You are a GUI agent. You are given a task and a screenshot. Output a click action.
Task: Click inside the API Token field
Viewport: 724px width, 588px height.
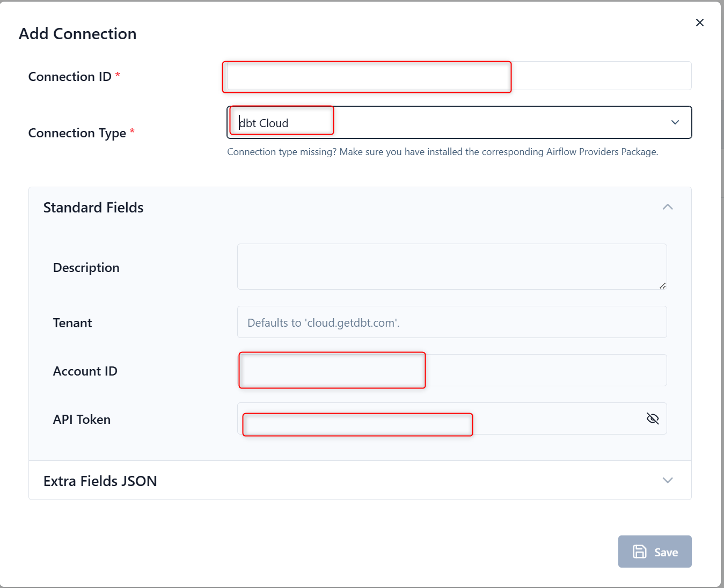coord(440,419)
